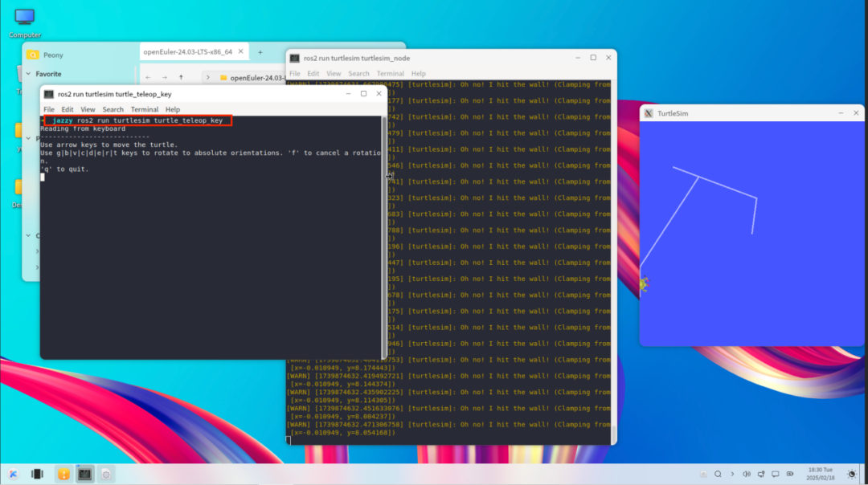The width and height of the screenshot is (868, 485).
Task: Collapse the Favorite section in Peony sidebar
Action: (28, 74)
